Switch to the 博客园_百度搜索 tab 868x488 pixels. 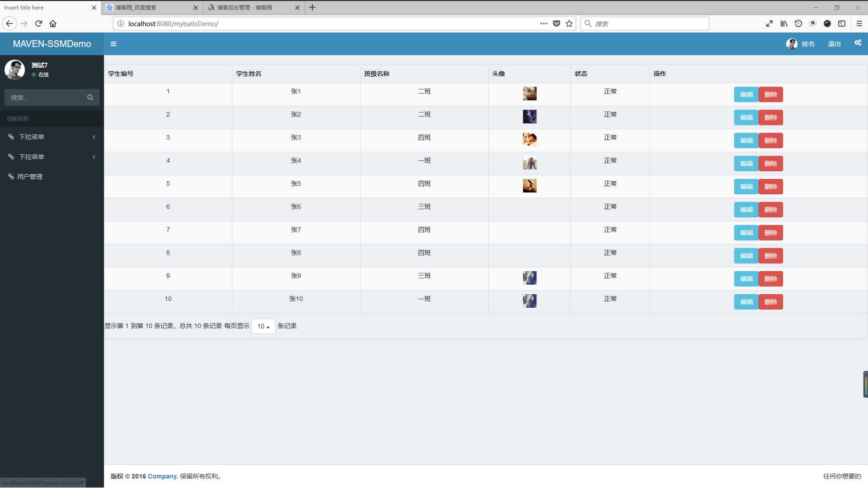pyautogui.click(x=153, y=8)
